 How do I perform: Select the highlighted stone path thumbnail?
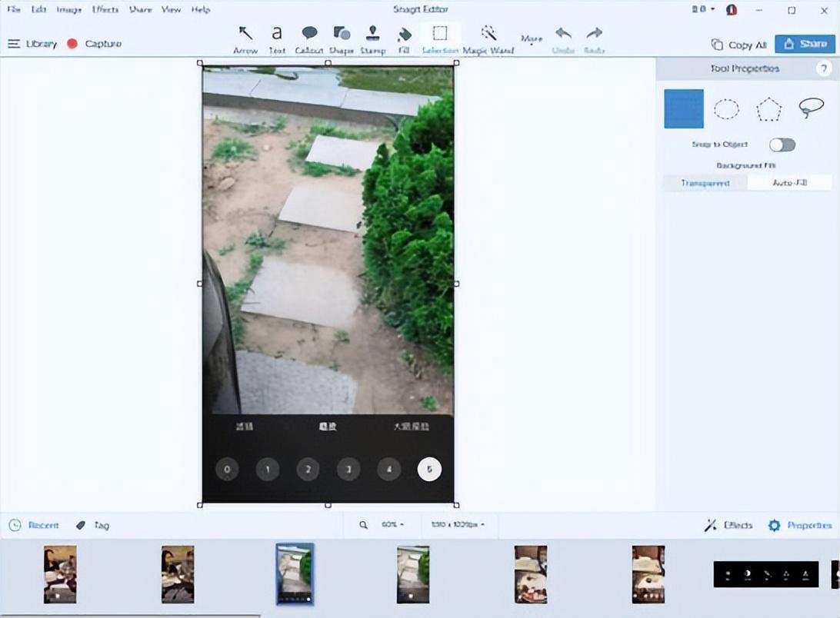[295, 574]
